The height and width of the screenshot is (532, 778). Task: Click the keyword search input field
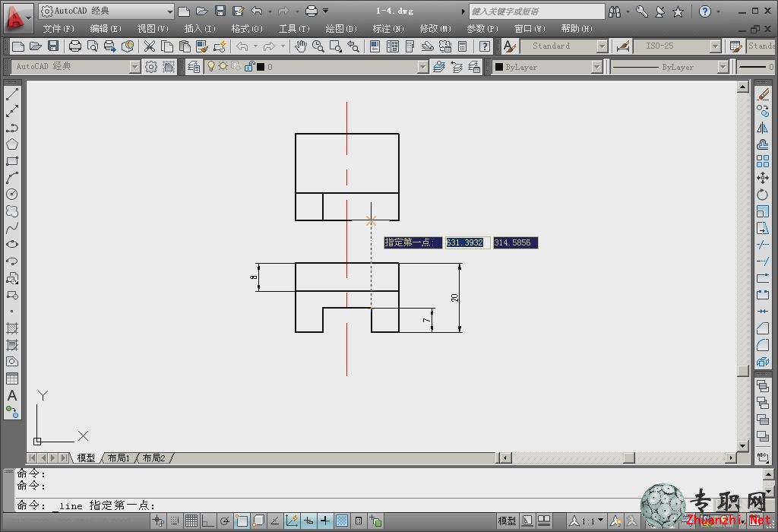[x=536, y=11]
